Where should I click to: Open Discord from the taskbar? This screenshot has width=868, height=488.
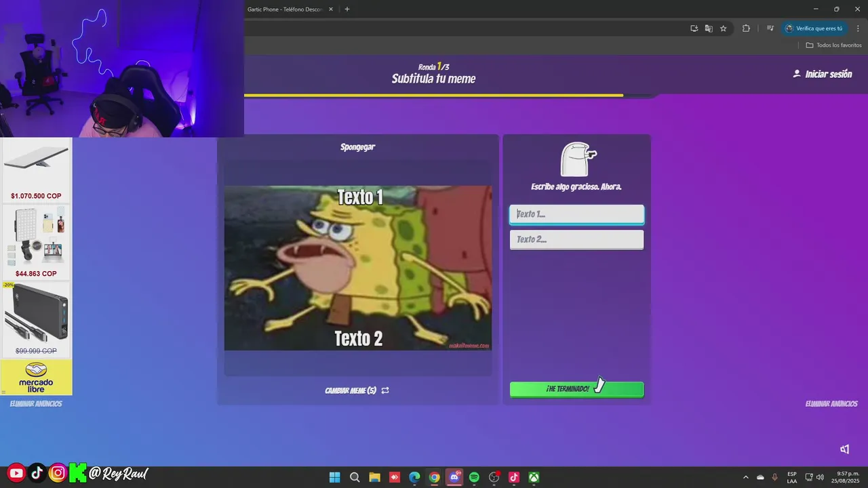454,477
